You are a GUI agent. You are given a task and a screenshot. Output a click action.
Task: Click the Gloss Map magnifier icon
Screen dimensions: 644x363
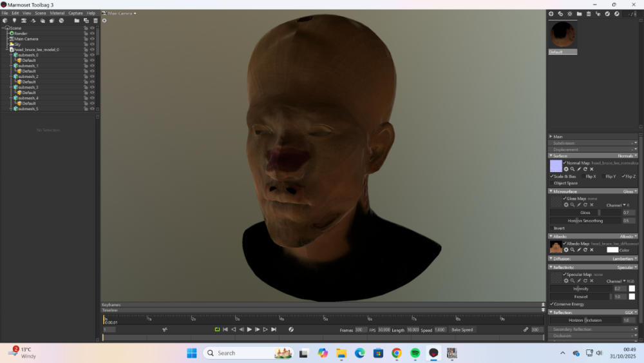pos(573,205)
